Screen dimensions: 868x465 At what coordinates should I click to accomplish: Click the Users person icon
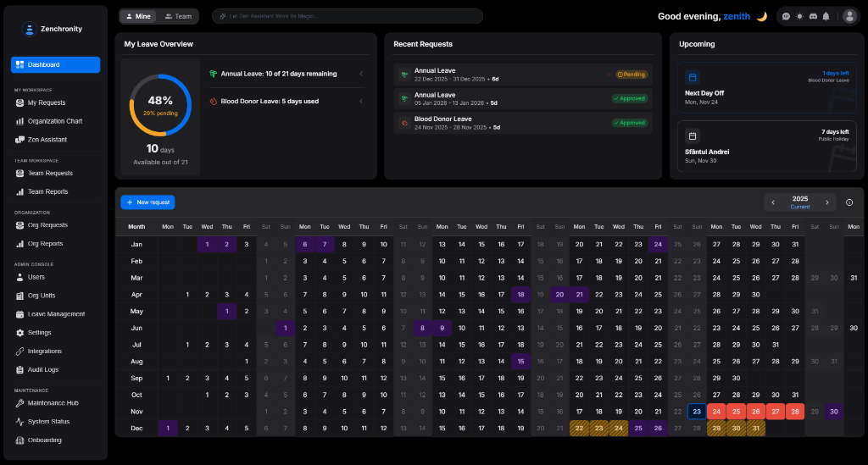coord(20,277)
